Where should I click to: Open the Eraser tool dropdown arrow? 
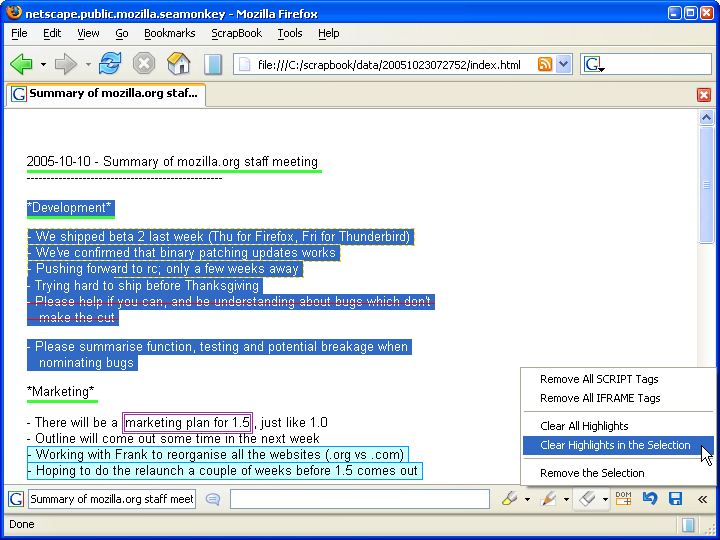click(x=605, y=500)
